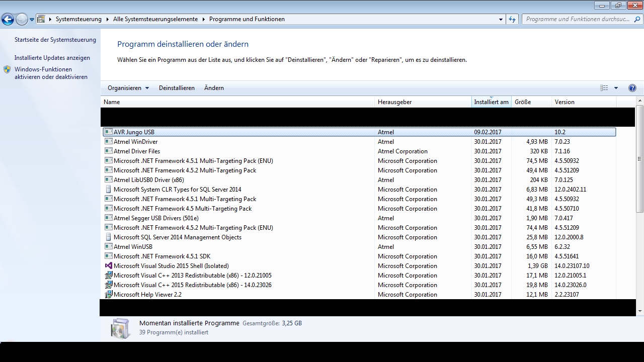
Task: Click the Visual Studio 2015 Shell icon
Action: click(108, 266)
